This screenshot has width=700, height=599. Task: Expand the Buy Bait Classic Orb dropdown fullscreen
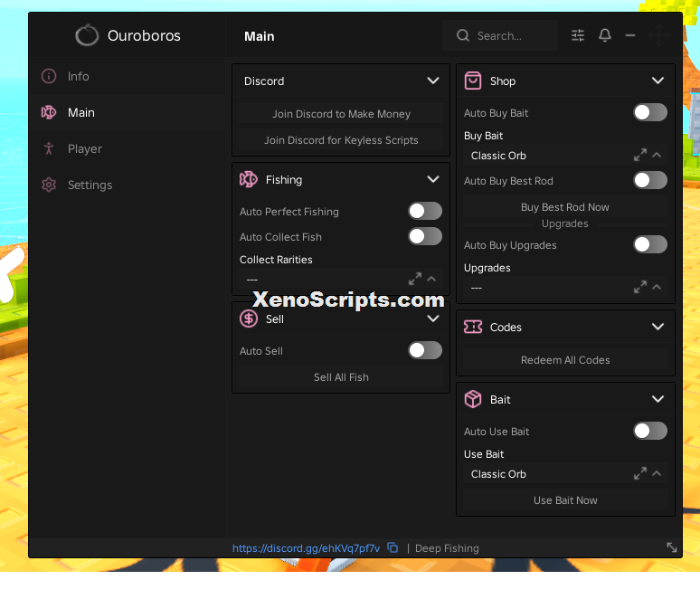click(639, 155)
